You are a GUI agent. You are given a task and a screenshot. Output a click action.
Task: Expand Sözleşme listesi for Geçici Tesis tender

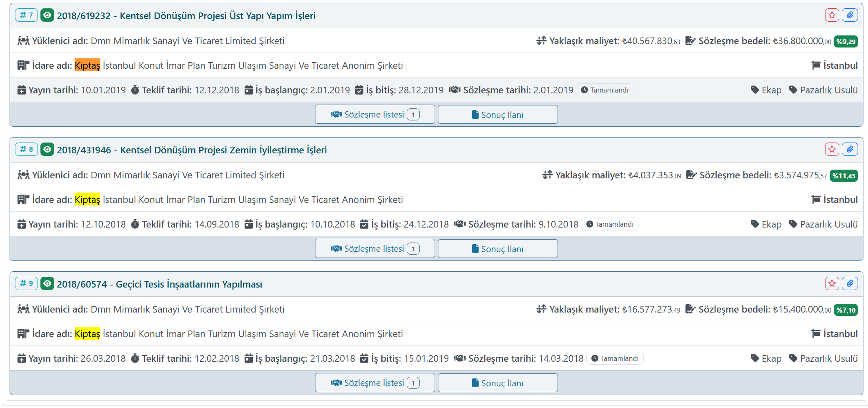coord(375,383)
